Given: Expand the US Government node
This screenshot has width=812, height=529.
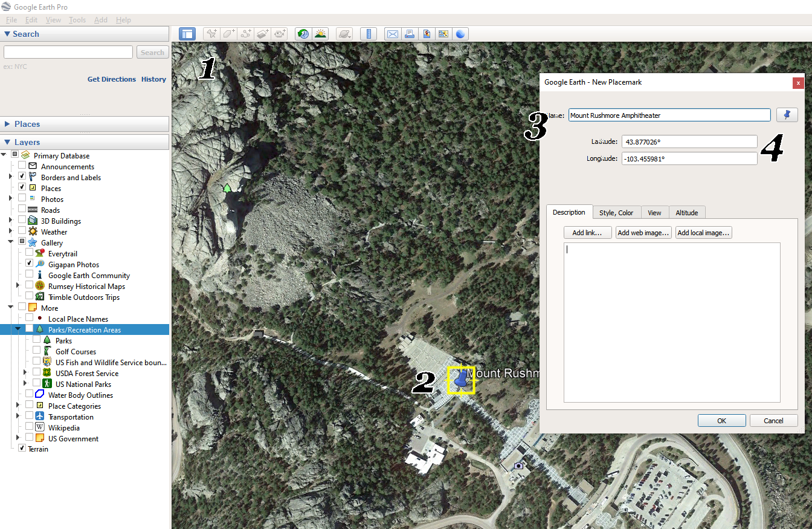Looking at the screenshot, I should [x=18, y=438].
